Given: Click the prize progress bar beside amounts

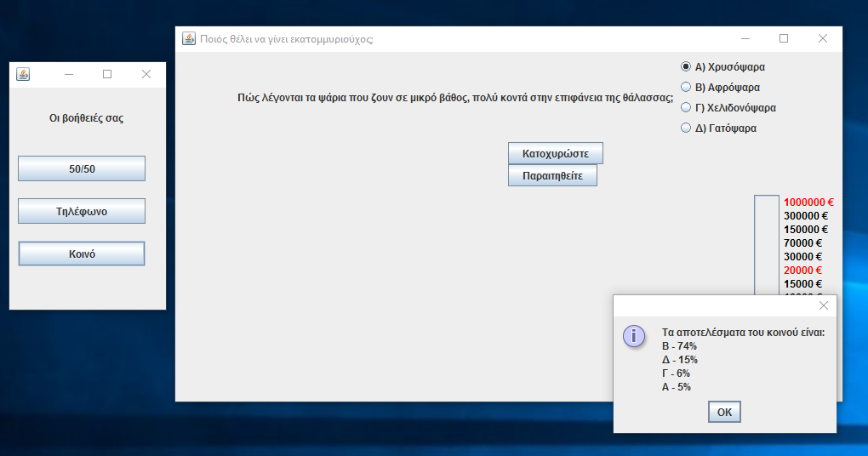Looking at the screenshot, I should point(767,245).
